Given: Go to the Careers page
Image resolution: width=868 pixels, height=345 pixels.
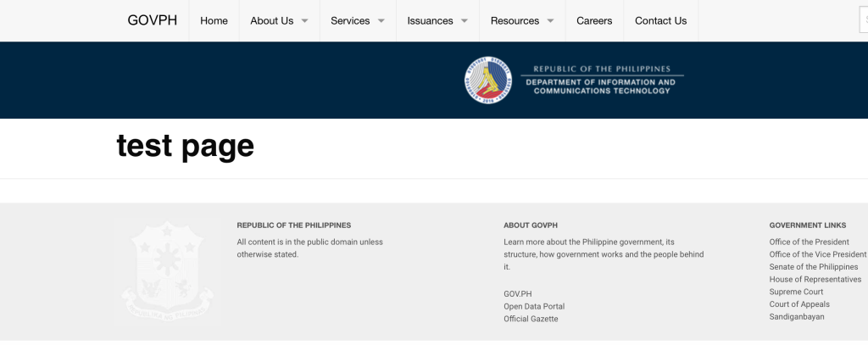Looking at the screenshot, I should tap(594, 20).
